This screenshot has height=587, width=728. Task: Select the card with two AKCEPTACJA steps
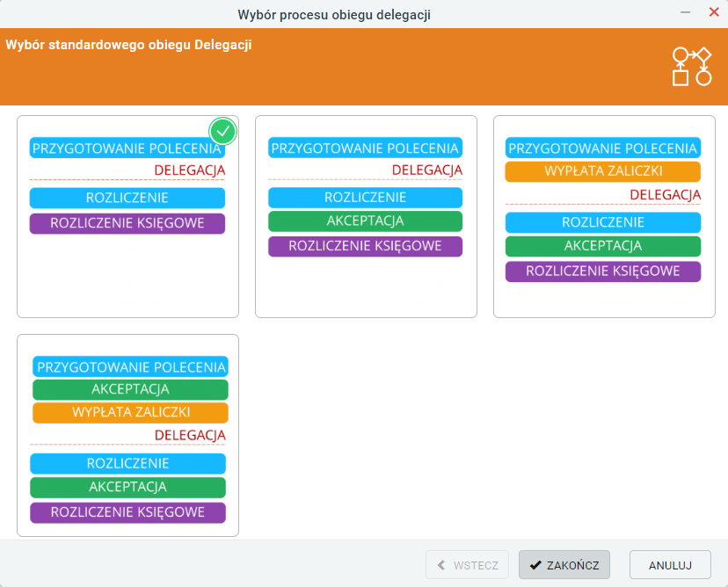[127, 435]
